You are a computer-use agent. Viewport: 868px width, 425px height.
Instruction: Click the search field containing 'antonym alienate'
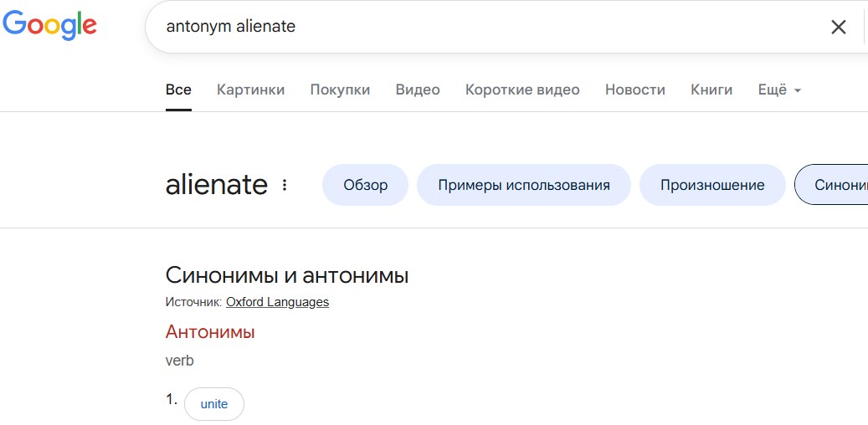485,27
